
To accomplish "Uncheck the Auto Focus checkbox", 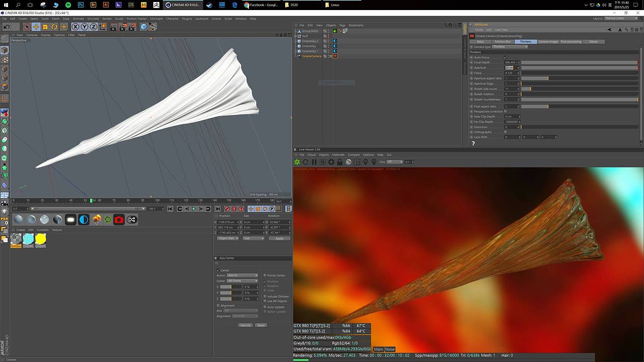I will point(506,57).
